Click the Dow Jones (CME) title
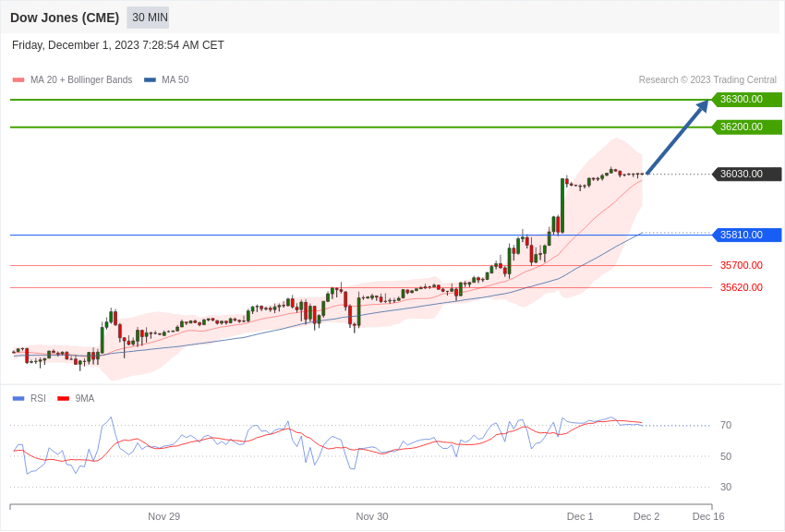Viewport: 785px width, 532px height. click(65, 18)
